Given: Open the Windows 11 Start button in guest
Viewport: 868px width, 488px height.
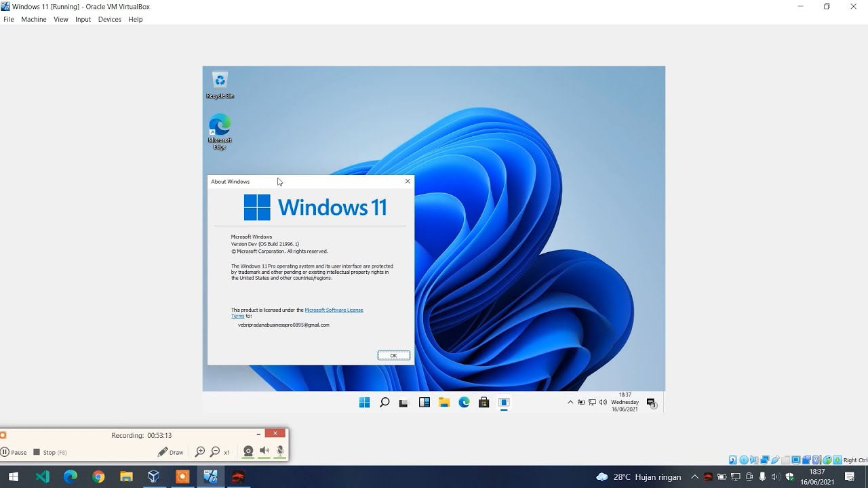Looking at the screenshot, I should pos(364,403).
